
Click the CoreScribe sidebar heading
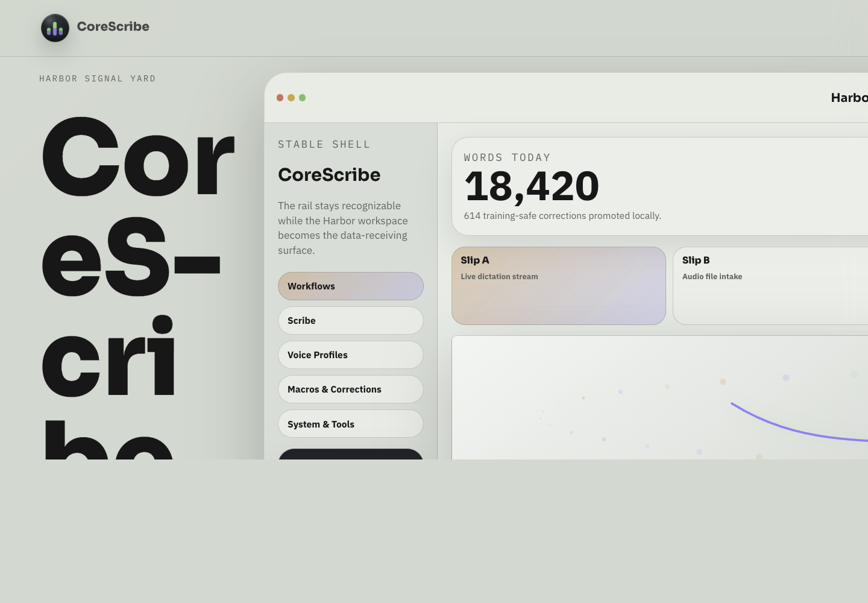click(329, 175)
